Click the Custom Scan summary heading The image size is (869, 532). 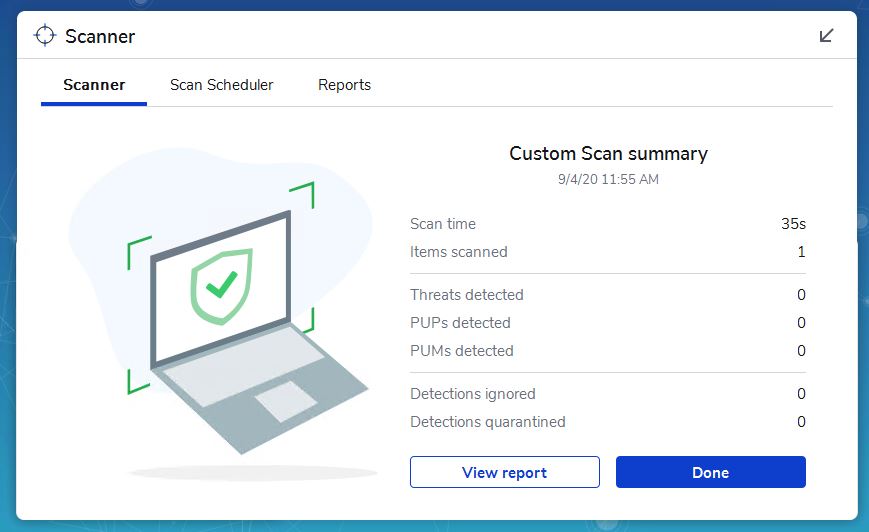[x=608, y=154]
